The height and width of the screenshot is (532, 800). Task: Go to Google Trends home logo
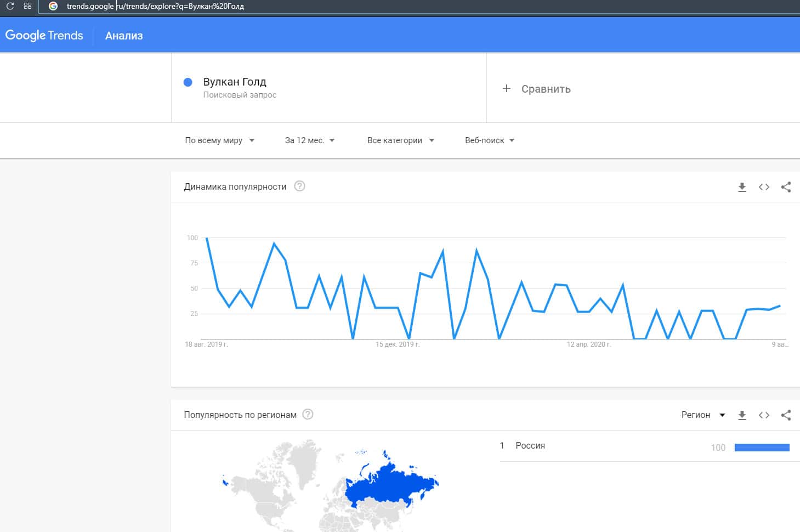[44, 36]
